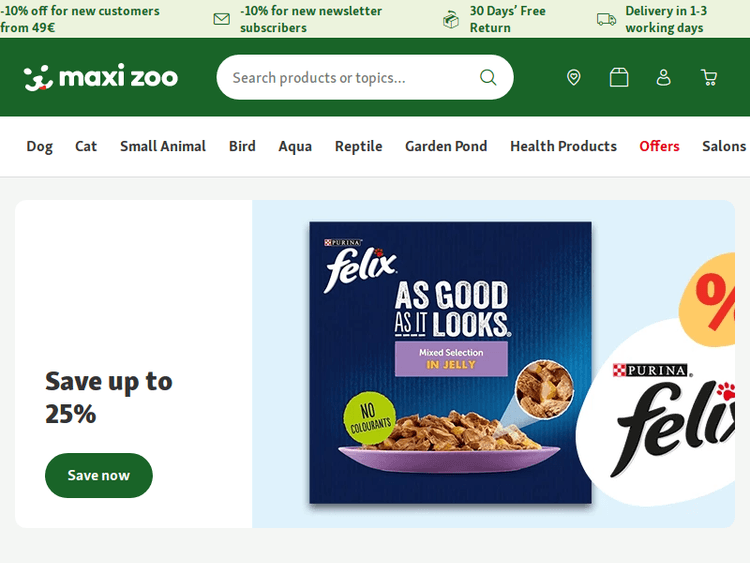750x563 pixels.
Task: Open the user account icon
Action: tap(663, 77)
